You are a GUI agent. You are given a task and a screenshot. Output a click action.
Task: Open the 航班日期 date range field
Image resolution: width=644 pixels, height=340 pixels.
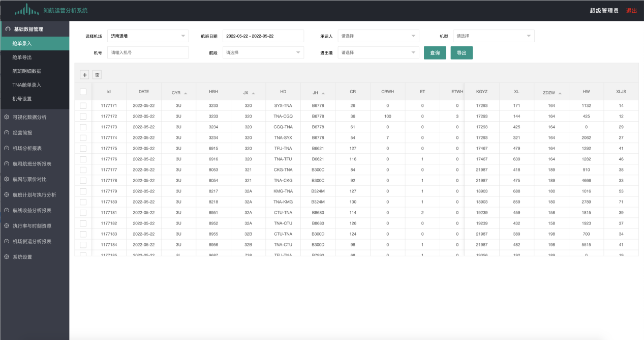[263, 36]
